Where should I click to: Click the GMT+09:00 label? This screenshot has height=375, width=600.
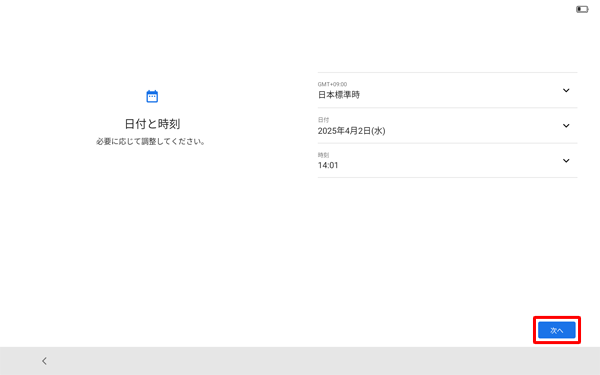[332, 84]
